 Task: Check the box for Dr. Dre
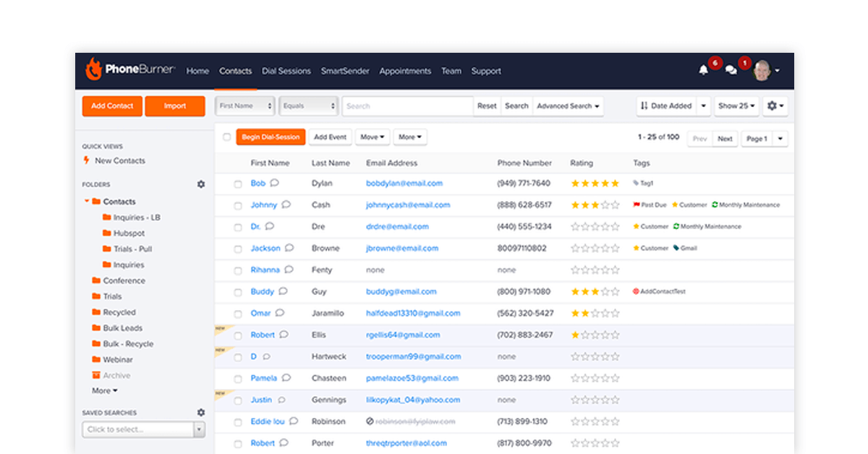(x=237, y=227)
